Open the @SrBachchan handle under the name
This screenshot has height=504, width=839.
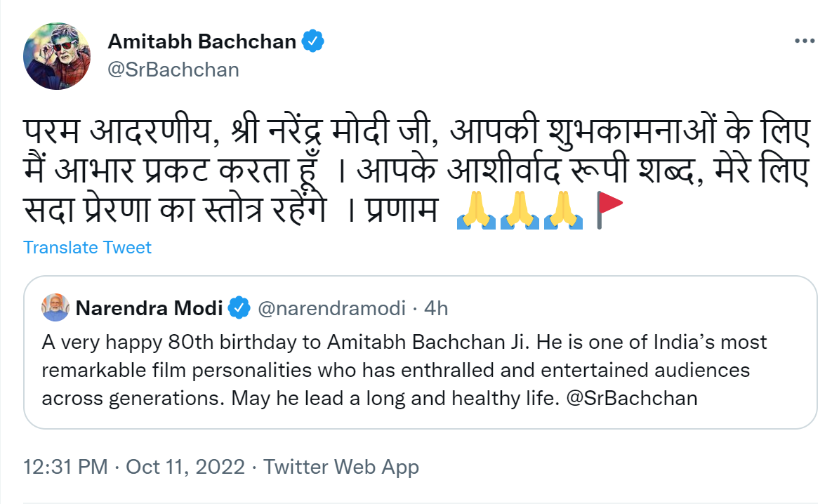click(x=173, y=69)
